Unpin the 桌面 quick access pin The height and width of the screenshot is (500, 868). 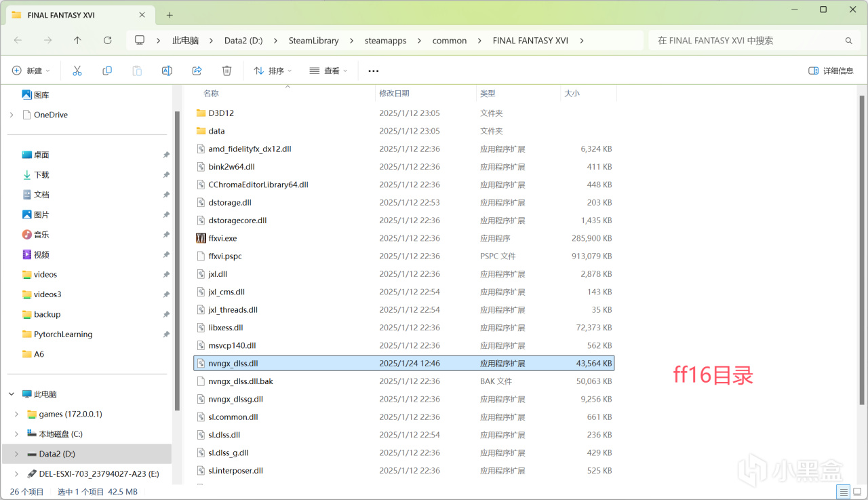tap(166, 155)
